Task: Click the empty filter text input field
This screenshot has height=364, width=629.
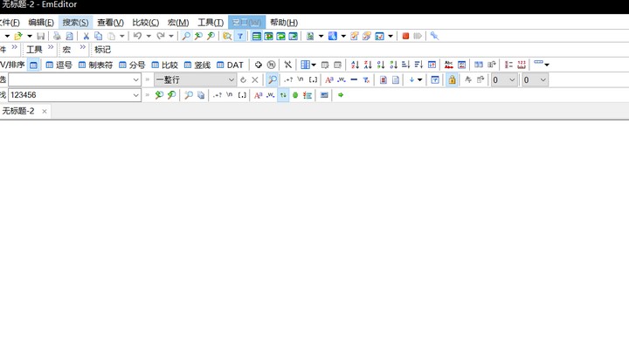Action: (x=70, y=79)
